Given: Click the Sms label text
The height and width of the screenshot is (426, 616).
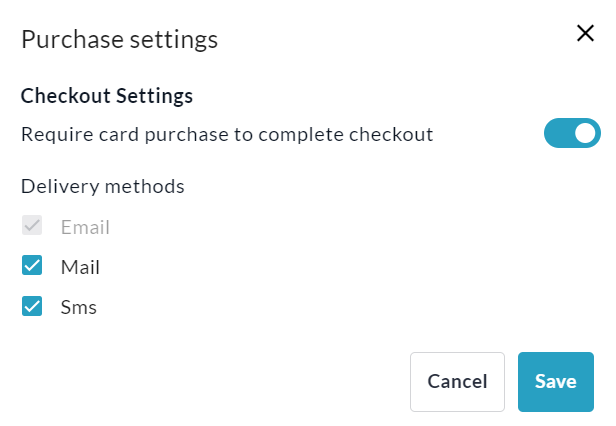Looking at the screenshot, I should [79, 307].
